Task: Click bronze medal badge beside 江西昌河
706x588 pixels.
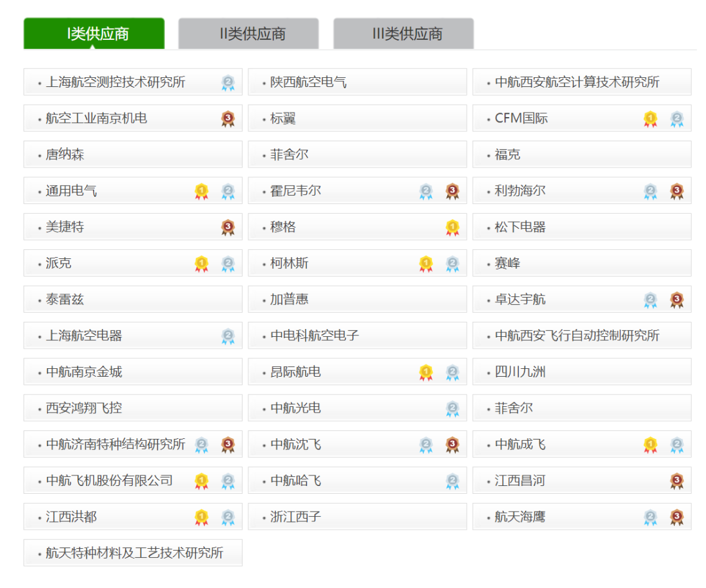Action: (x=677, y=481)
